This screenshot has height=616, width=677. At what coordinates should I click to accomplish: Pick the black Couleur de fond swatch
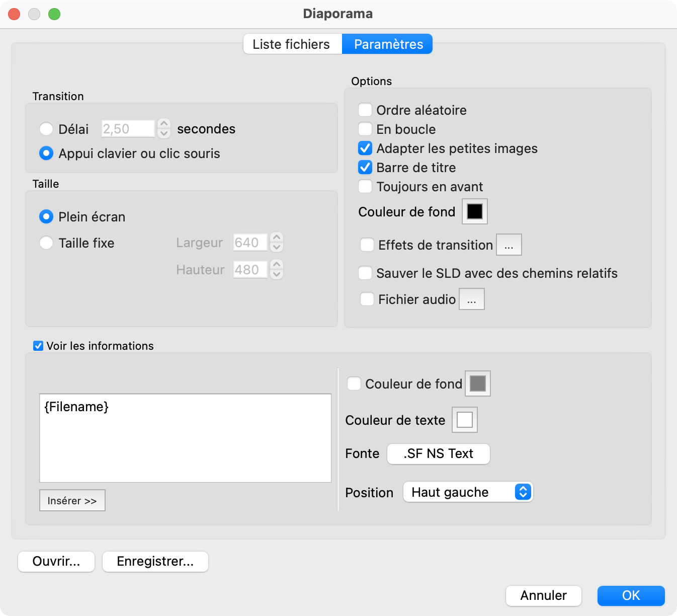tap(474, 212)
